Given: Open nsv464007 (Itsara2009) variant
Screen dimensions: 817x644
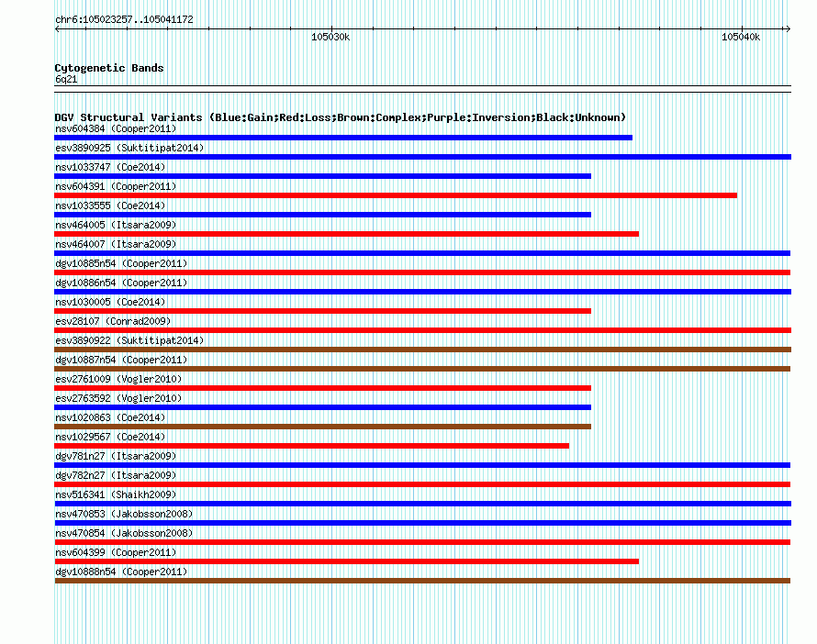Looking at the screenshot, I should tap(116, 244).
